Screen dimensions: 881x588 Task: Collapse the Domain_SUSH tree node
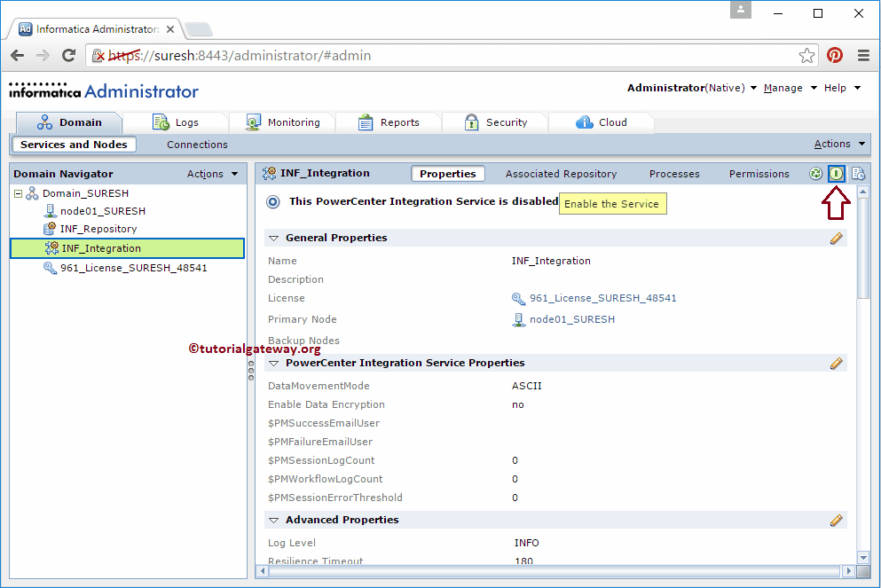coord(16,192)
